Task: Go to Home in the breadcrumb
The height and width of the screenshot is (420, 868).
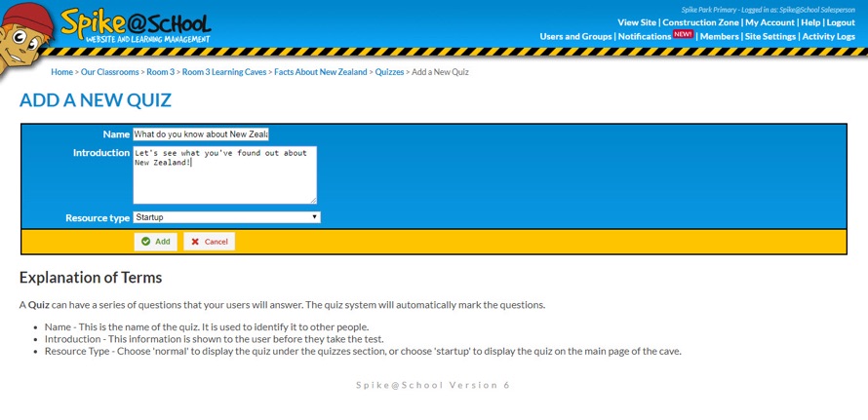Action: coord(62,72)
